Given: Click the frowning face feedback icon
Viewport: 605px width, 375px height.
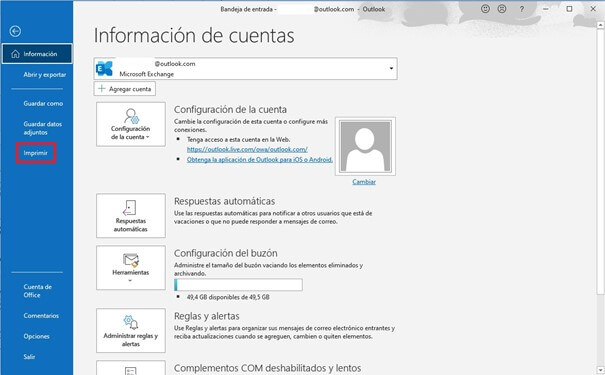Looking at the screenshot, I should click(502, 9).
